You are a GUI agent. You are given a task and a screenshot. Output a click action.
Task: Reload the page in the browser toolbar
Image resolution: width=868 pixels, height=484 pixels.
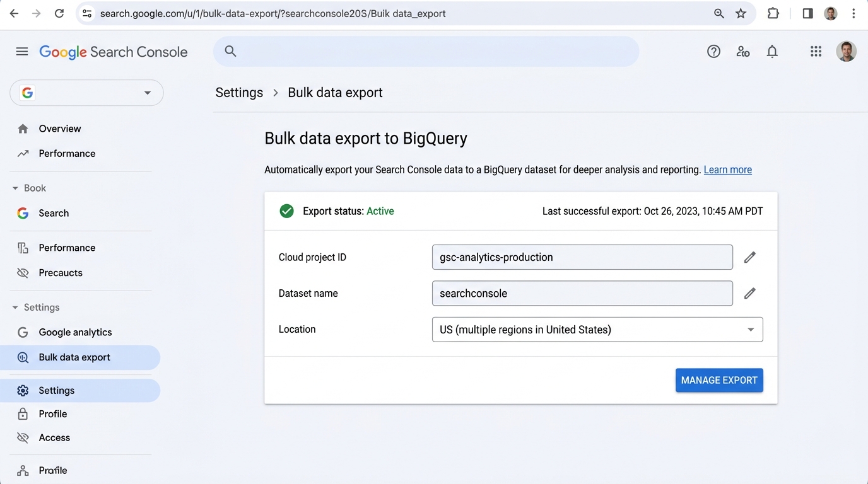click(x=59, y=13)
